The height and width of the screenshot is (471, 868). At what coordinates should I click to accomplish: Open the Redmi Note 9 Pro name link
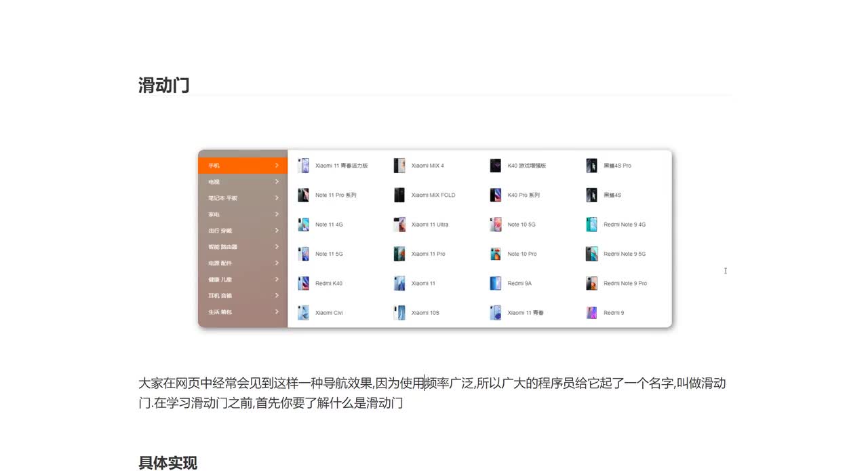625,284
